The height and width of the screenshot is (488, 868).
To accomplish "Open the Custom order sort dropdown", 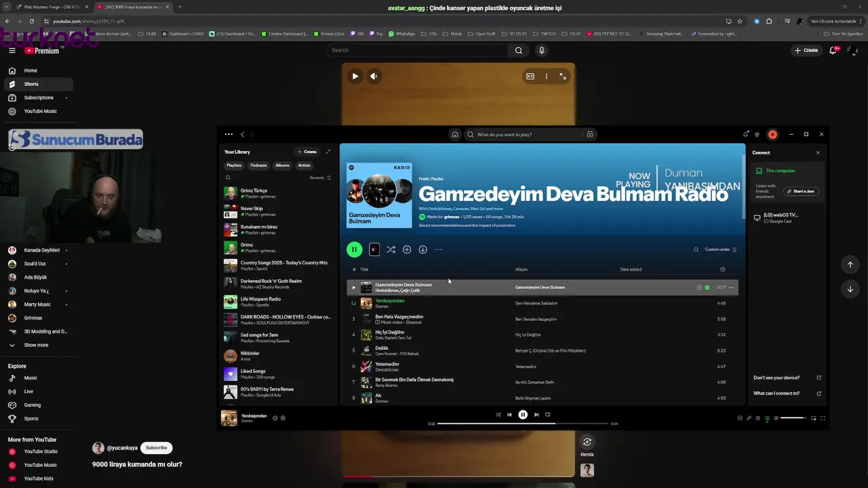I will point(721,249).
